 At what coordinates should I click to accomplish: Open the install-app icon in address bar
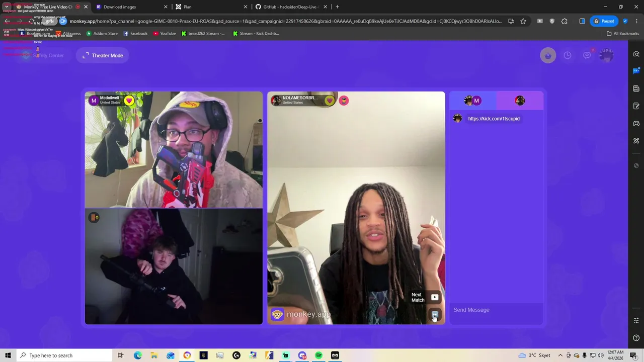[511, 21]
